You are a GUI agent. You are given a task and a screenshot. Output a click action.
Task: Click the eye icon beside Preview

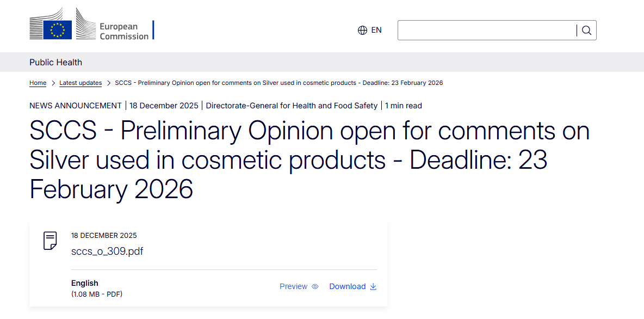315,287
